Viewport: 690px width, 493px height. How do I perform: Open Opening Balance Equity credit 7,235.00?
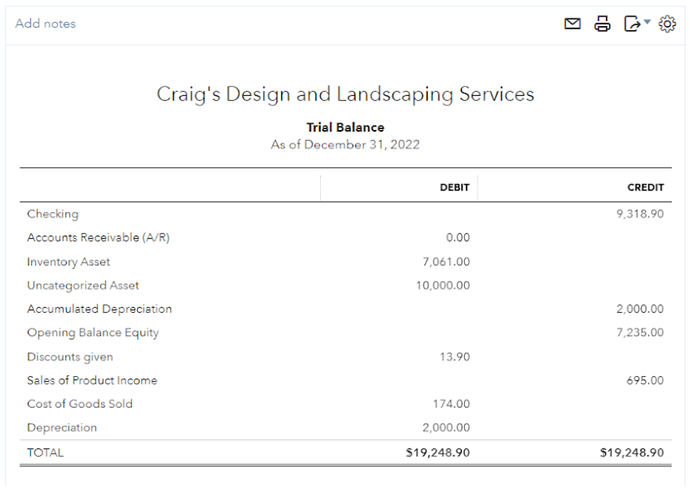coord(641,333)
